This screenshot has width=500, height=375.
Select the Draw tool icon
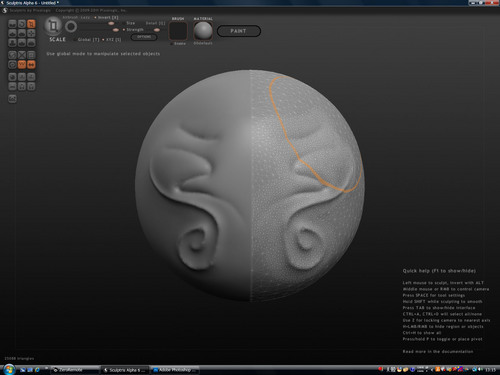pos(12,33)
